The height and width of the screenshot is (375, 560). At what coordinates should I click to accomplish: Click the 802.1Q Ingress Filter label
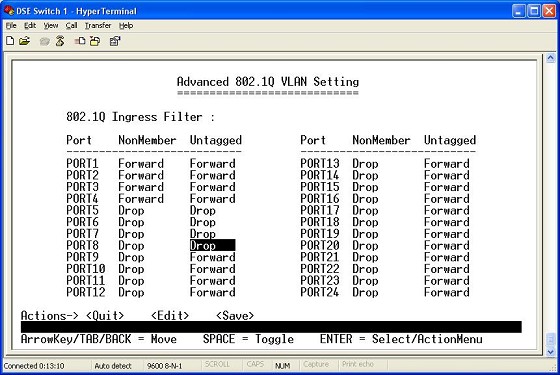pyautogui.click(x=141, y=117)
